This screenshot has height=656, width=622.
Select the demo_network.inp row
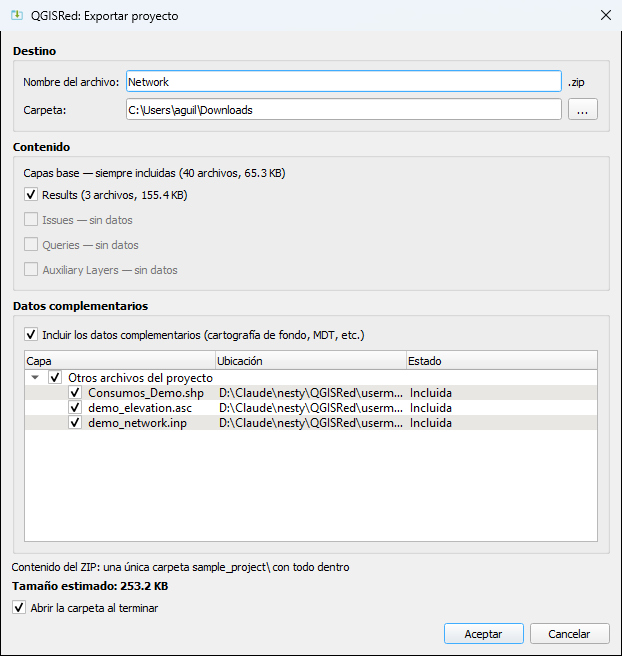[x=311, y=423]
